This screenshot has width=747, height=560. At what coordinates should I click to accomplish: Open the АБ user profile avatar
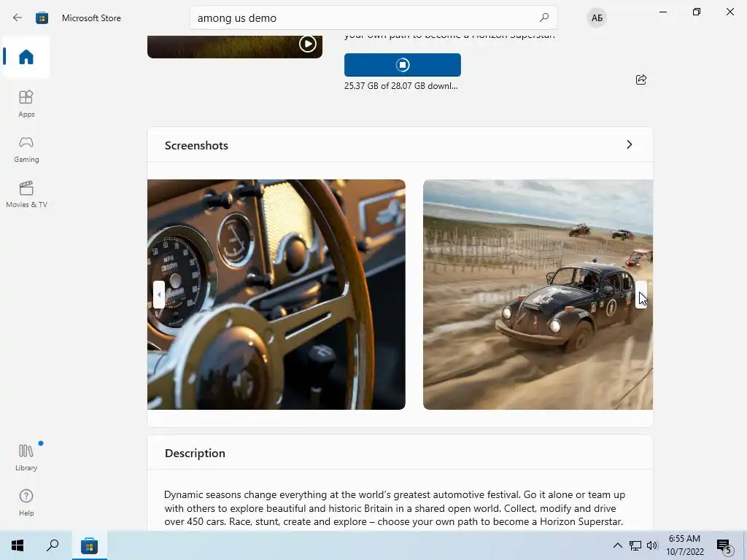coord(597,17)
